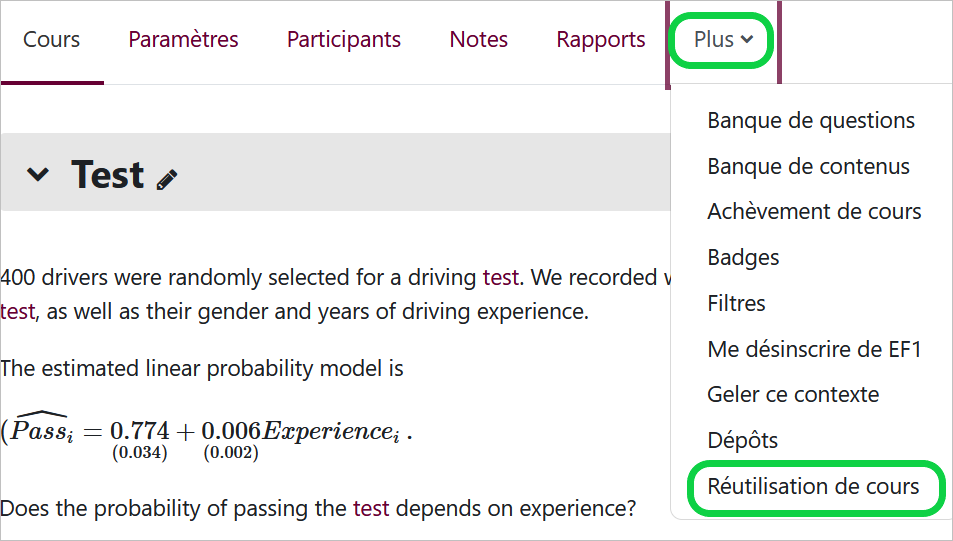953x541 pixels.
Task: Follow the 'test' link after 'driving'
Action: (x=501, y=277)
